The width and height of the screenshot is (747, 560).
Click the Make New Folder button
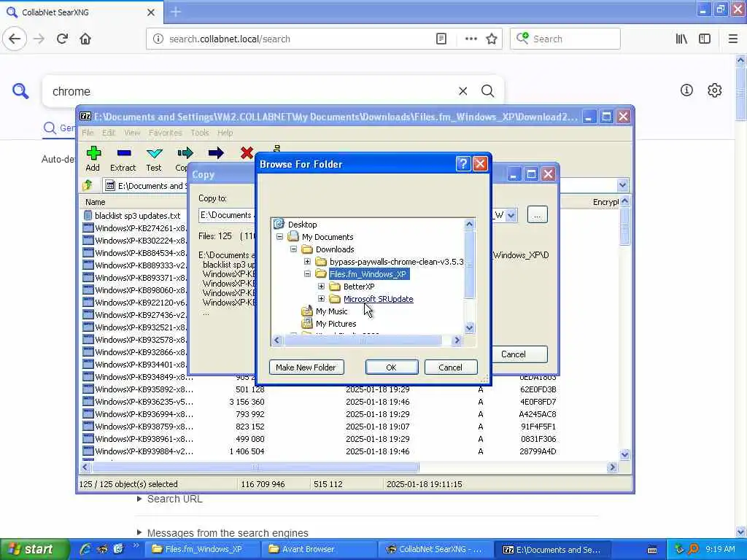pyautogui.click(x=306, y=367)
